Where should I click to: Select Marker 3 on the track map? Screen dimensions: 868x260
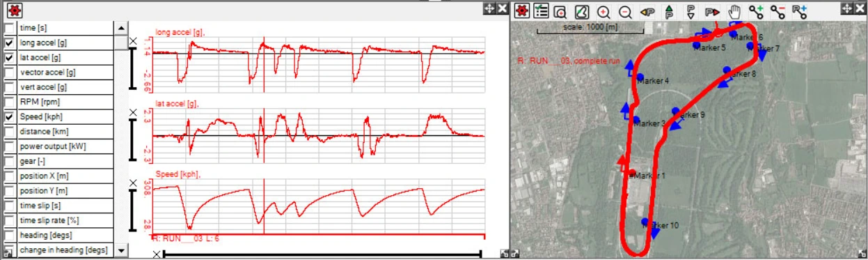(x=637, y=120)
